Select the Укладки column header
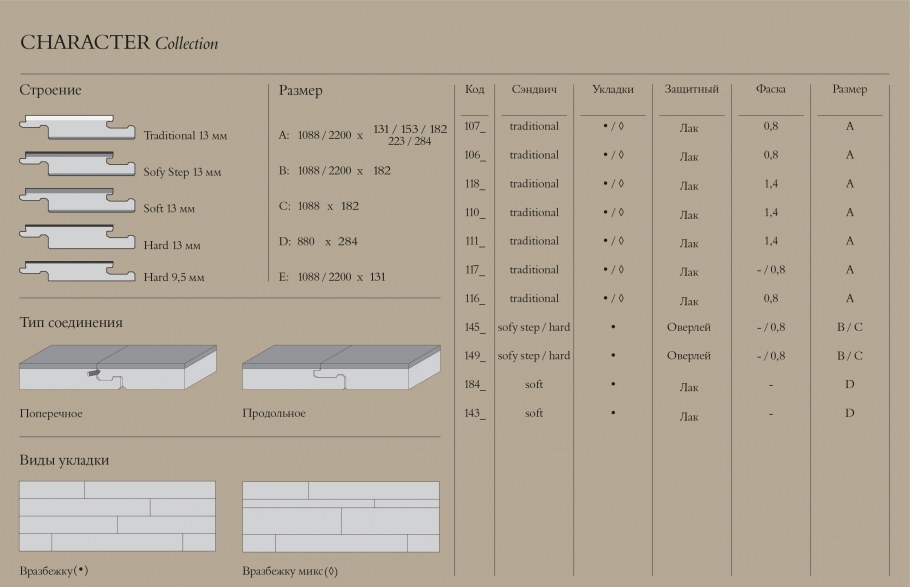910x587 pixels. pos(613,90)
